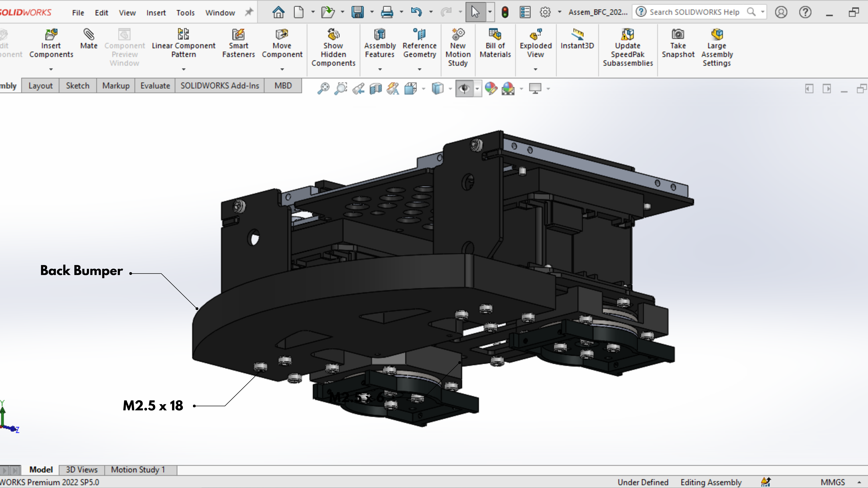Toggle the Section View tool

click(x=376, y=89)
